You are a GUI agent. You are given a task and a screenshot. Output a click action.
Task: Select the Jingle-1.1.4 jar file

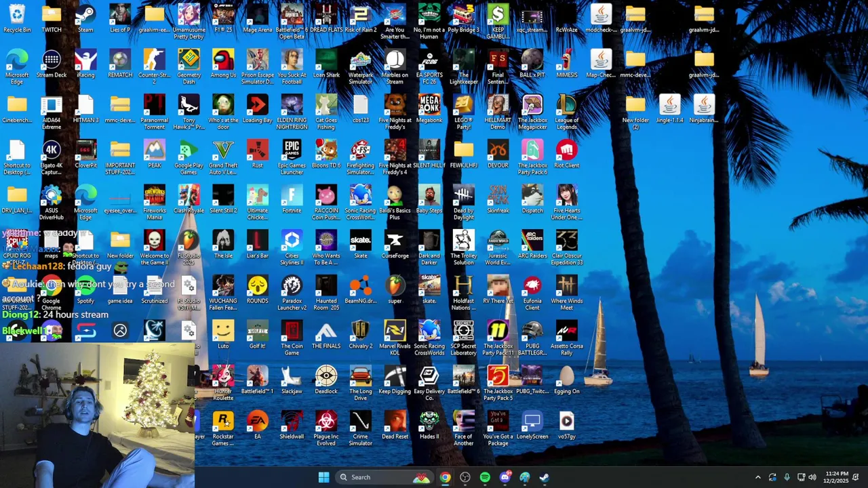(x=670, y=110)
